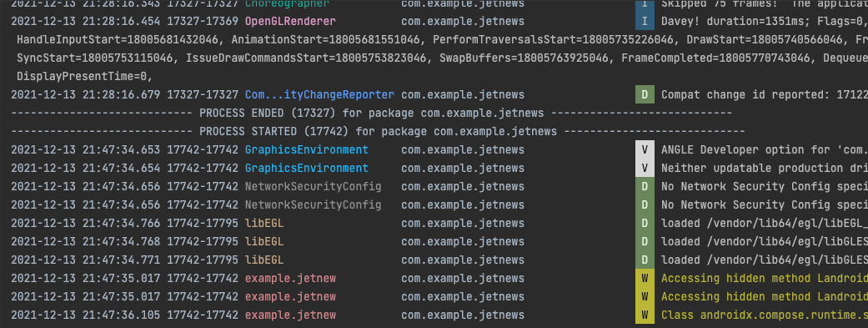Image resolution: width=868 pixels, height=328 pixels.
Task: Select the Debug badge on the 21:47:34.771 libEGL row
Action: tap(645, 260)
